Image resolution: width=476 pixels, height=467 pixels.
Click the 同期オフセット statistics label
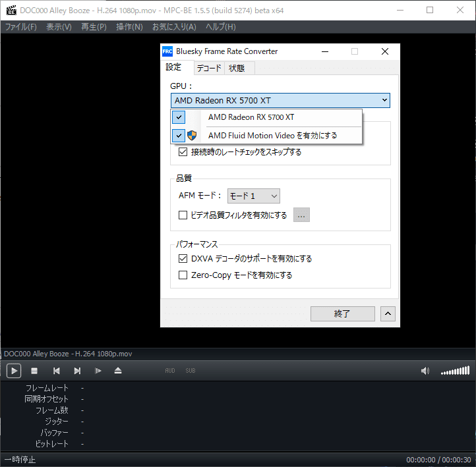coord(46,399)
